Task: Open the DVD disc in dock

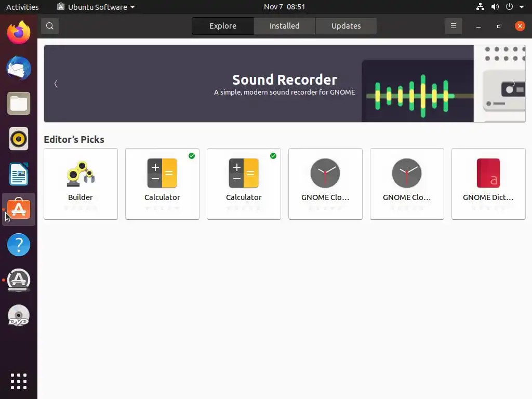Action: (x=19, y=315)
